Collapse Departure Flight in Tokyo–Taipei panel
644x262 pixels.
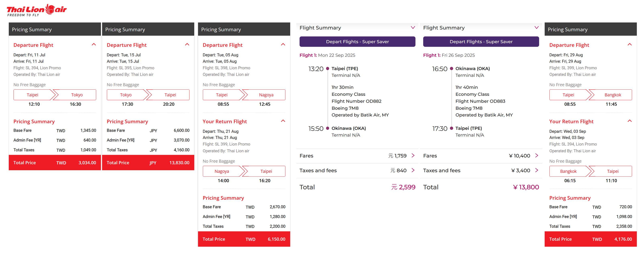pyautogui.click(x=187, y=45)
